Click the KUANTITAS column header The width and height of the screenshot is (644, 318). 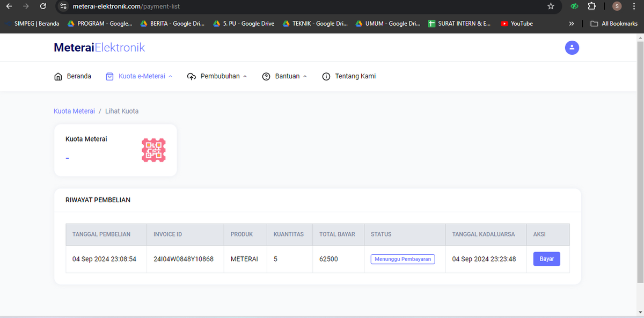pos(289,234)
